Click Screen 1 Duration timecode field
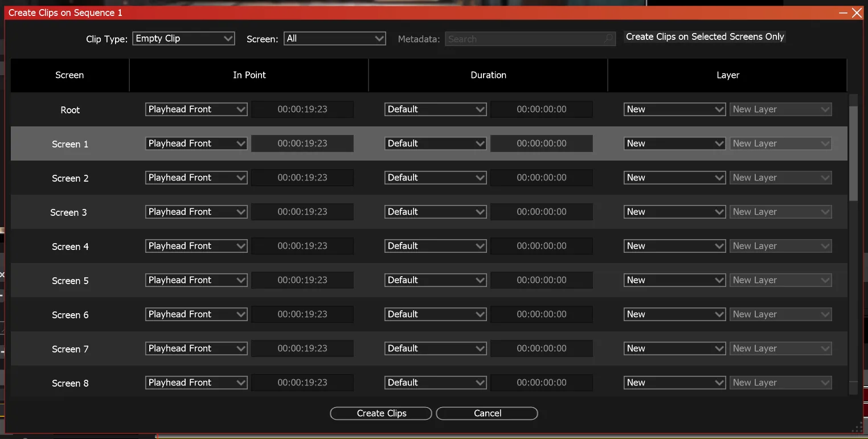Viewport: 868px width, 439px height. point(542,143)
